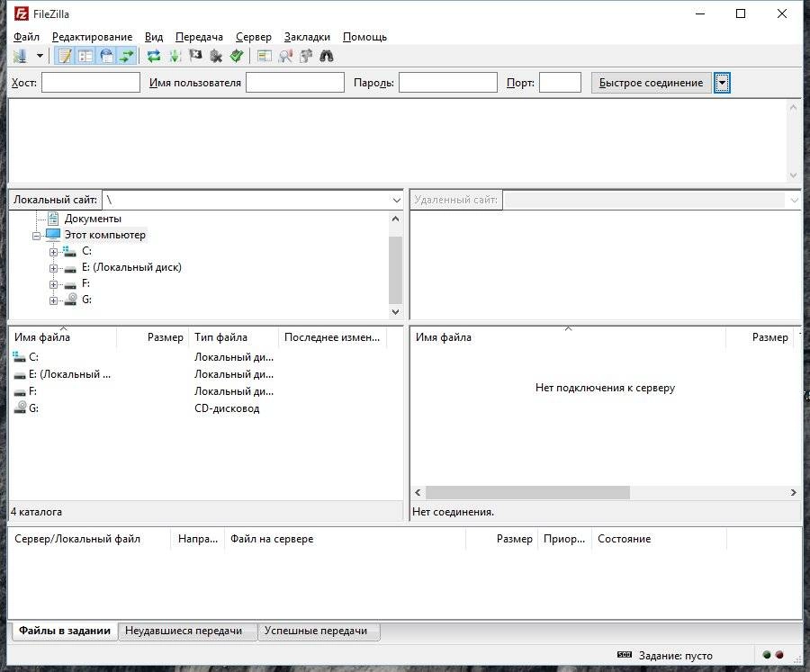Switch to Файлы в задании tab
Image resolution: width=810 pixels, height=672 pixels.
65,631
